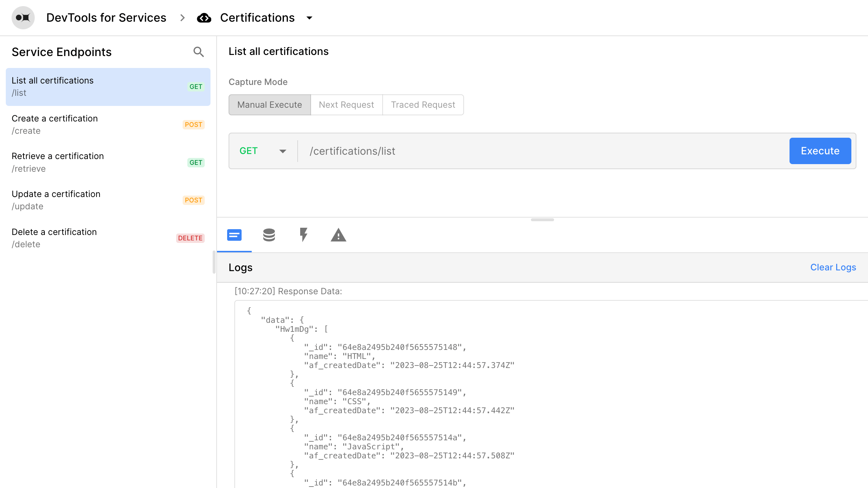Select Traced Request capture mode
This screenshot has height=488, width=868.
pos(423,105)
